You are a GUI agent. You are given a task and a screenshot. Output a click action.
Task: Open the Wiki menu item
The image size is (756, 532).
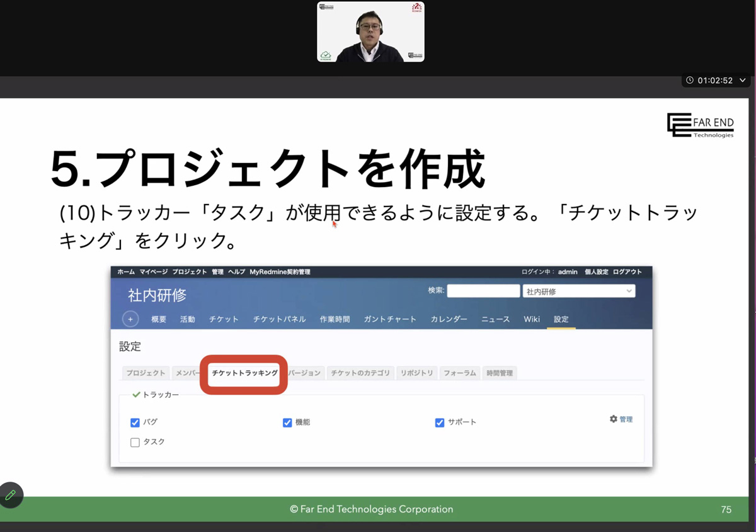[x=532, y=319]
